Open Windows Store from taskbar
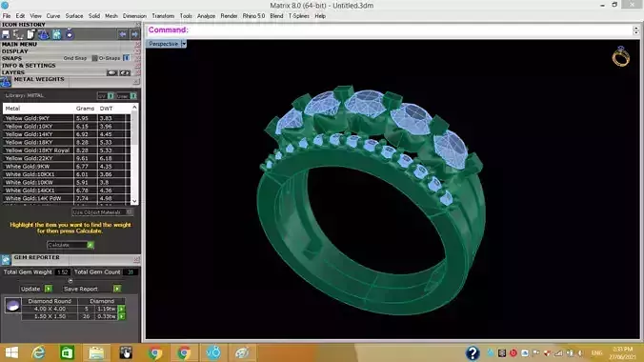Screen dimensions: 644x362 pyautogui.click(x=68, y=353)
